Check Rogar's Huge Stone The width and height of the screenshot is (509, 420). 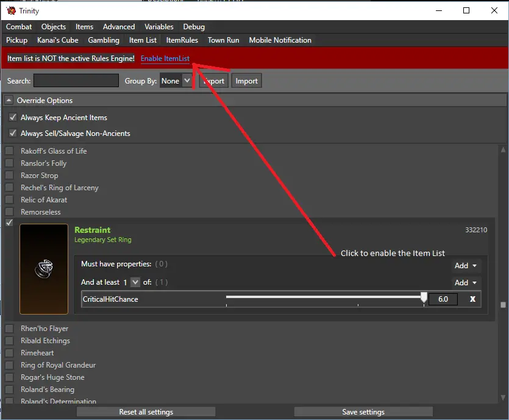9,377
